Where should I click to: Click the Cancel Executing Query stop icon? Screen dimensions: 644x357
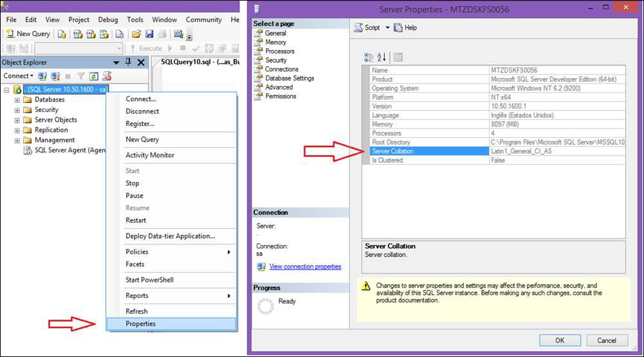coord(183,48)
